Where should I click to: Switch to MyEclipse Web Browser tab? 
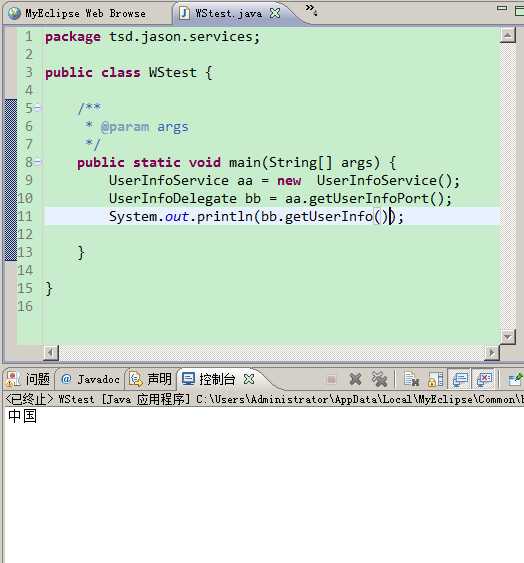point(78,14)
